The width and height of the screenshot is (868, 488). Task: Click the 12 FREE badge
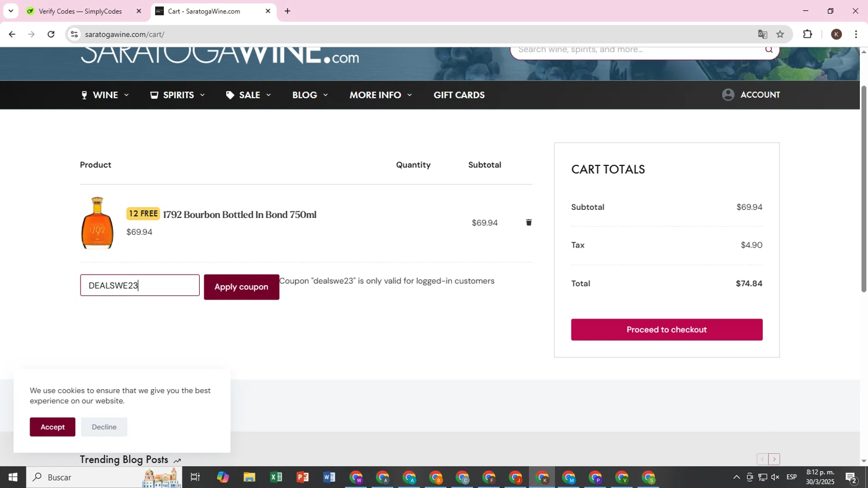coord(143,214)
